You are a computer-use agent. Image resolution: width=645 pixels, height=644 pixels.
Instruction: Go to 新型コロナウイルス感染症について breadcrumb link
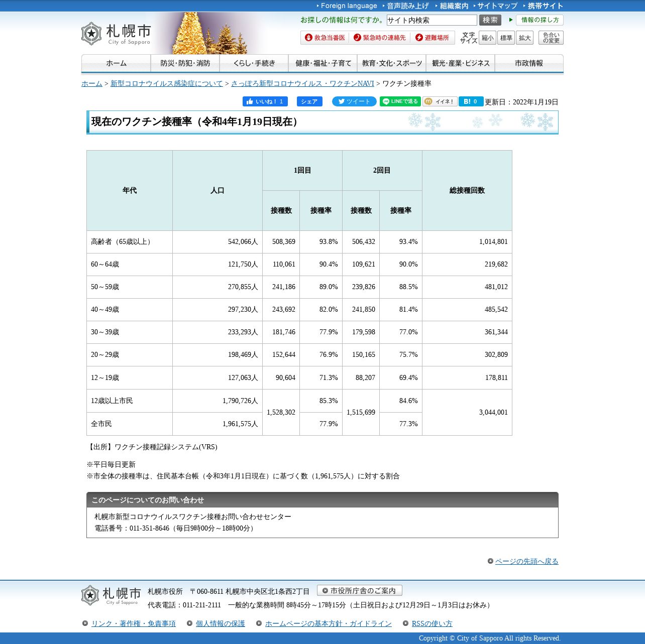pos(166,83)
